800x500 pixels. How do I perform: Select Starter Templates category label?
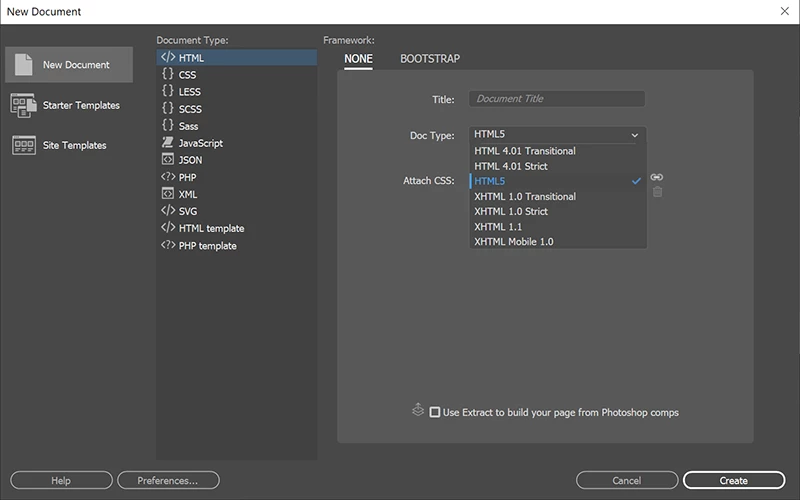pyautogui.click(x=81, y=105)
